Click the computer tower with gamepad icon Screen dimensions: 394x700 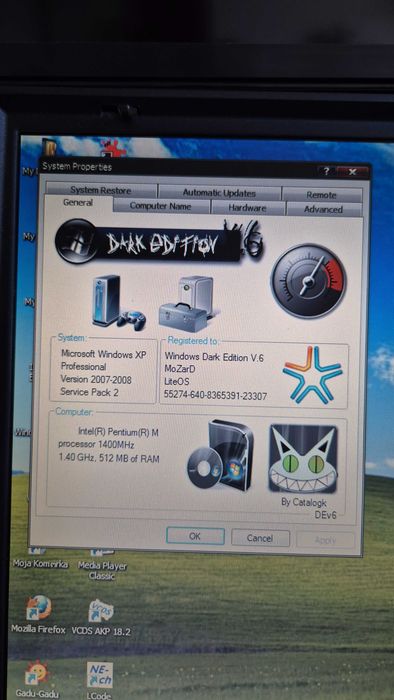click(118, 302)
